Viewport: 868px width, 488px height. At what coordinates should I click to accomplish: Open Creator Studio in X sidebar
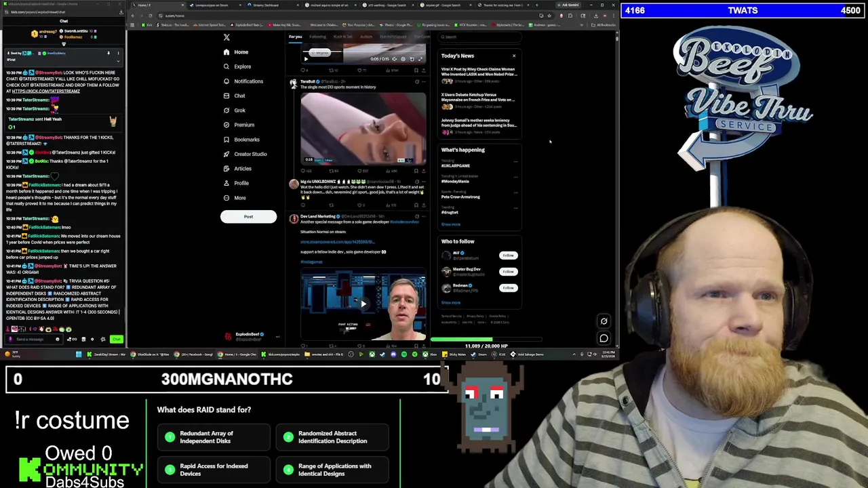pyautogui.click(x=245, y=154)
